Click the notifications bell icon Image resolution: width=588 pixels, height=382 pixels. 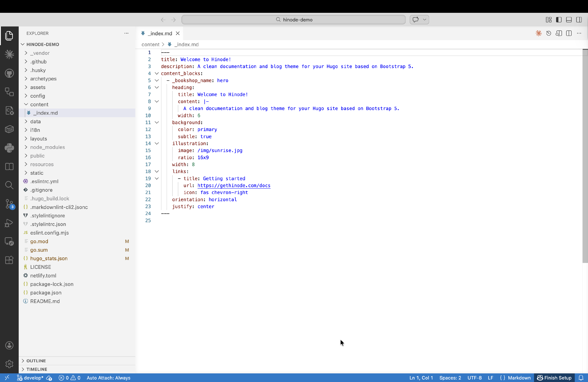tap(581, 378)
